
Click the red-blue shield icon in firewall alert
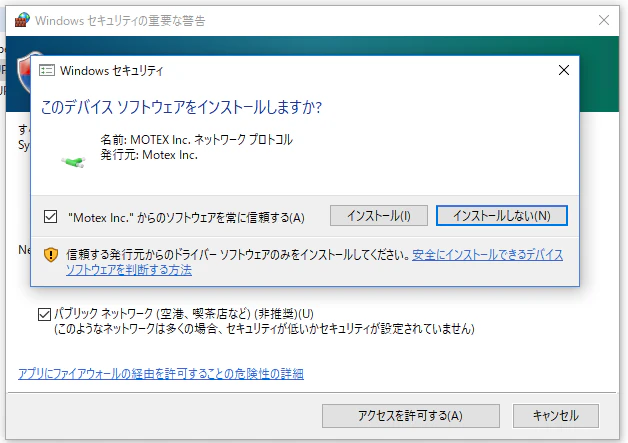pos(24,72)
